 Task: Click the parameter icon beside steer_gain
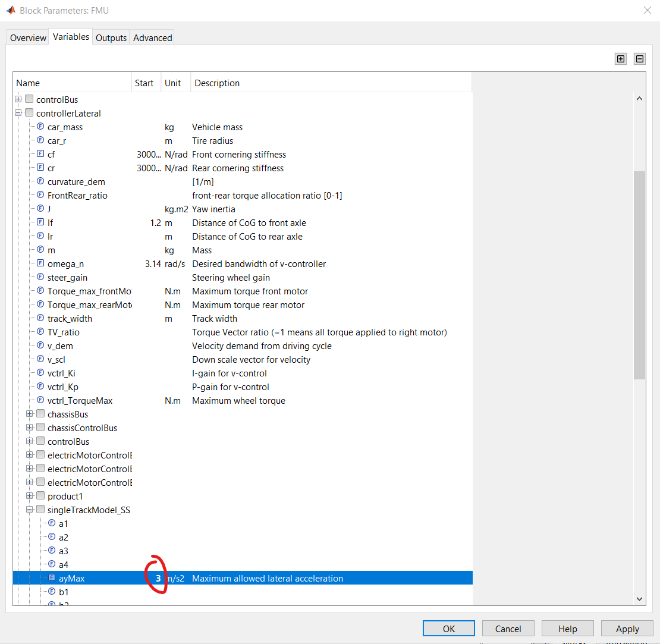39,277
